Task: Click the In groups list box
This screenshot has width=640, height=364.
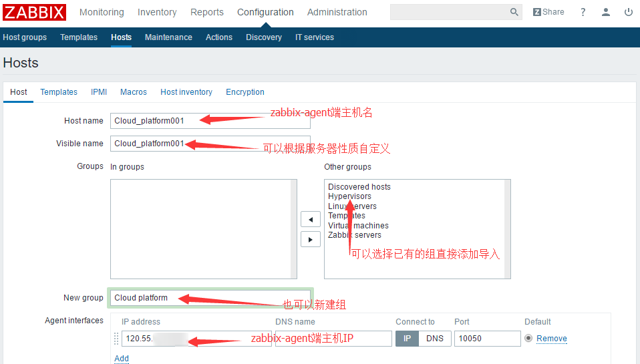Action: pos(203,229)
